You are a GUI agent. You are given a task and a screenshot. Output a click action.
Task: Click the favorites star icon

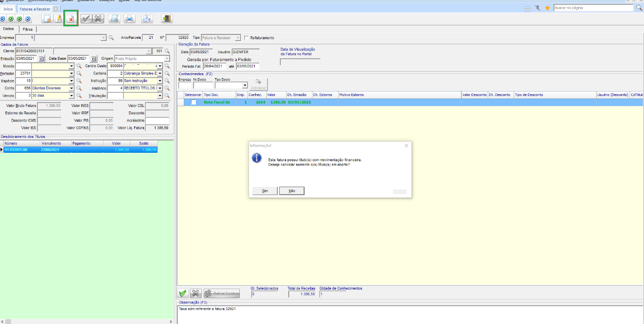point(547,8)
